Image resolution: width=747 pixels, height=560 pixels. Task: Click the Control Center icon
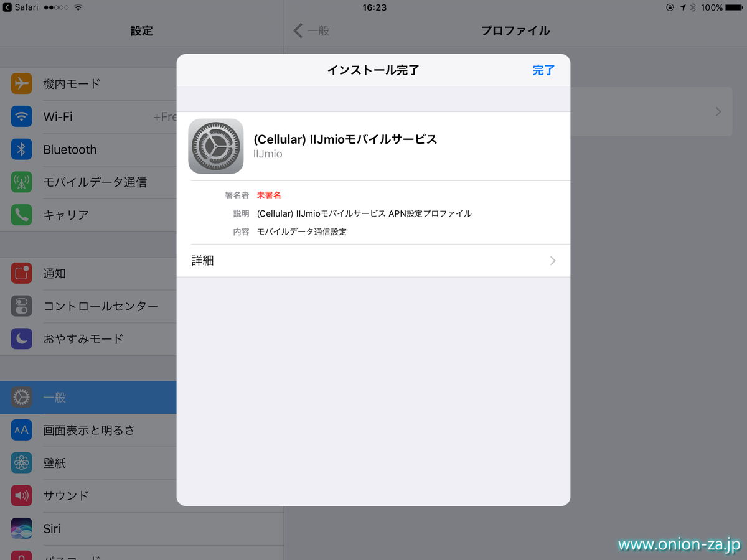point(21,306)
